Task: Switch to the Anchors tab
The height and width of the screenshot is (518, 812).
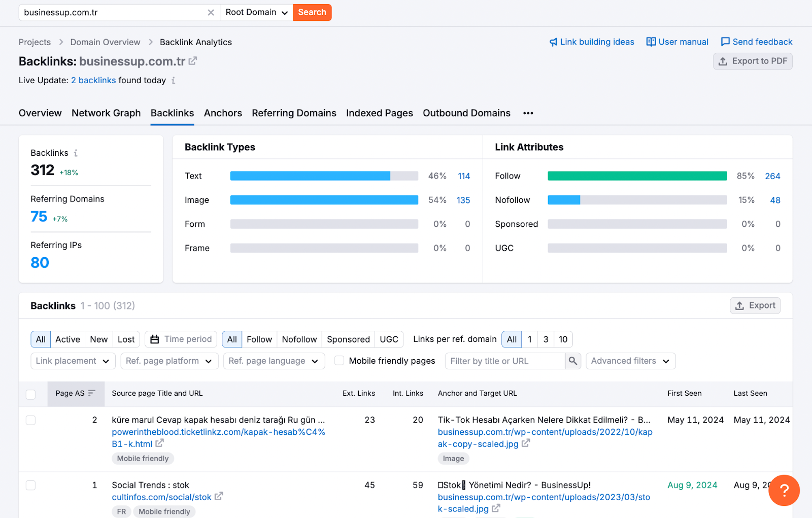Action: [223, 113]
